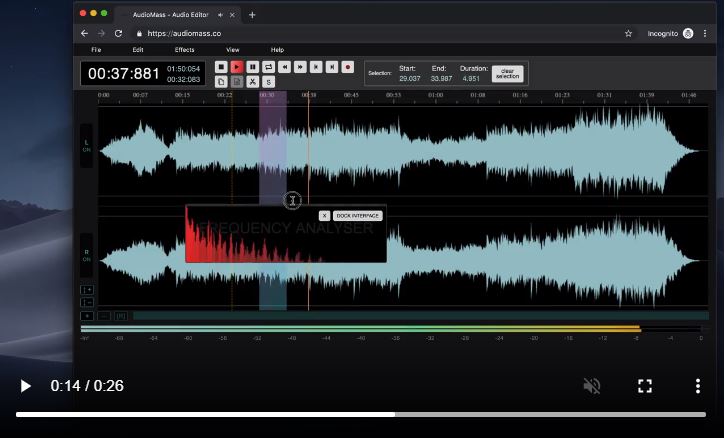
Task: Start recording with the red dot button
Action: [x=348, y=67]
